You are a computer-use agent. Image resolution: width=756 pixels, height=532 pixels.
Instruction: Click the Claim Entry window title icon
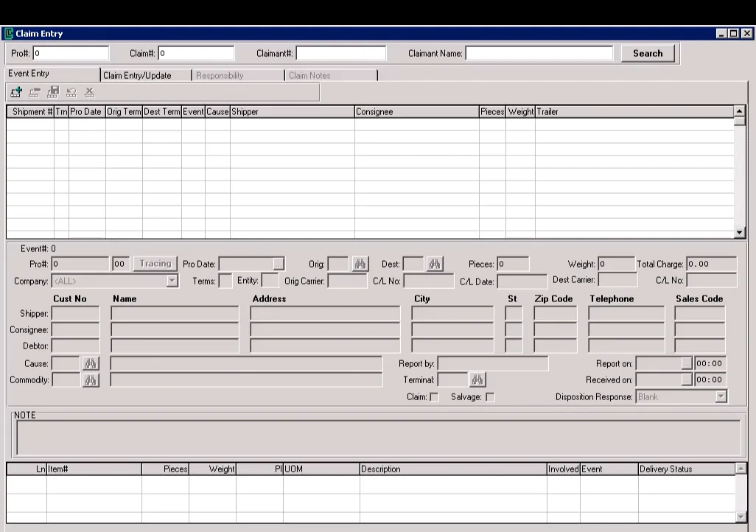[x=9, y=33]
